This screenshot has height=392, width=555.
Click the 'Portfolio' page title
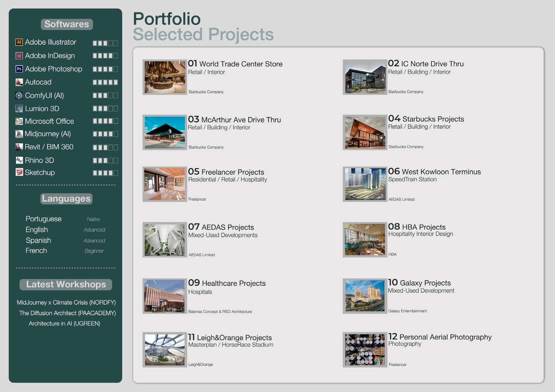tap(167, 19)
